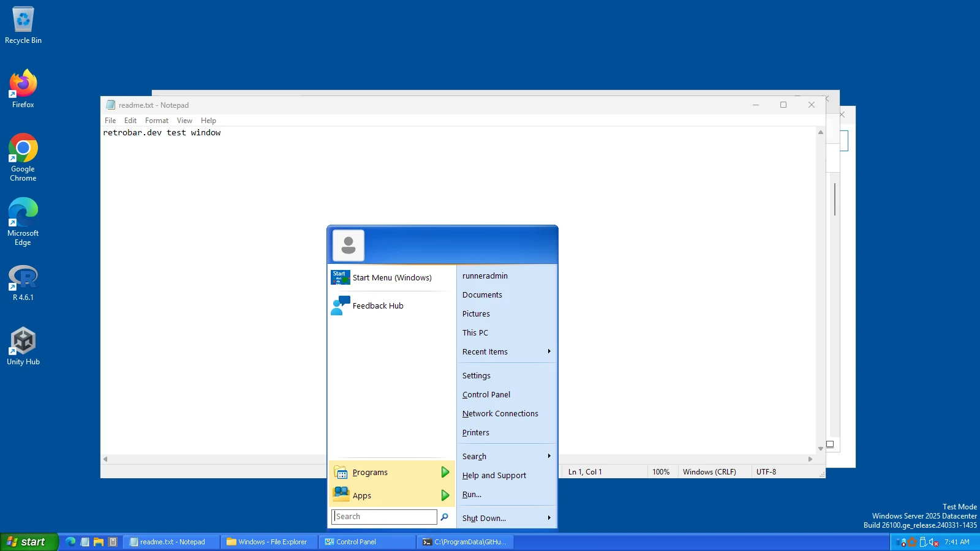Select the Recycle Bin desktop icon

(23, 26)
